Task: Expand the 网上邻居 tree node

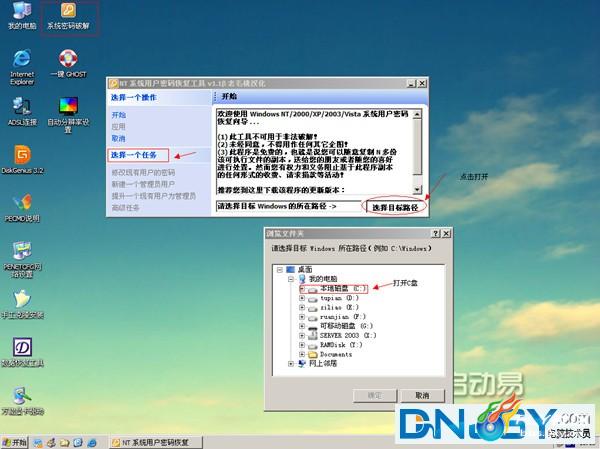Action: tap(291, 364)
